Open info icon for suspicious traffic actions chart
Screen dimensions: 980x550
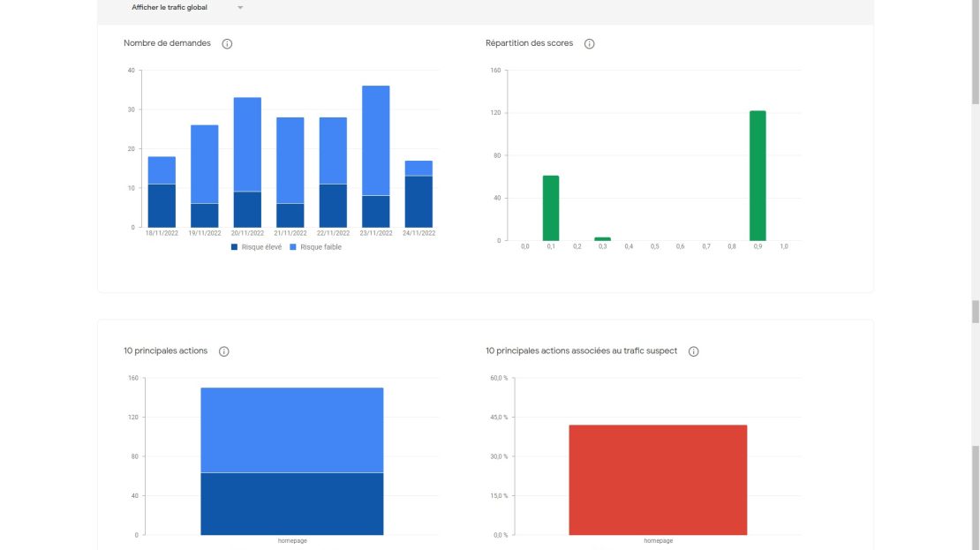694,351
